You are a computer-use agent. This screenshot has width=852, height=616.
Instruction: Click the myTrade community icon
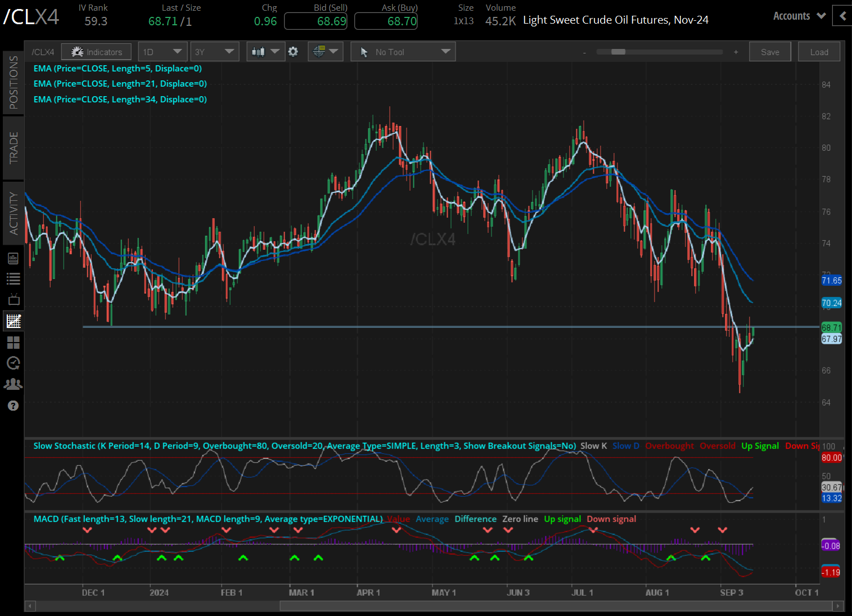point(13,384)
